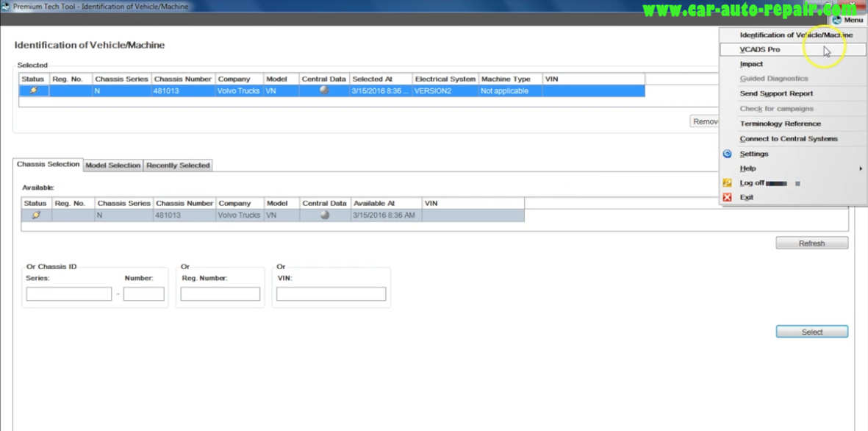Click Company column header in Available table
The height and width of the screenshot is (431, 868).
[240, 203]
